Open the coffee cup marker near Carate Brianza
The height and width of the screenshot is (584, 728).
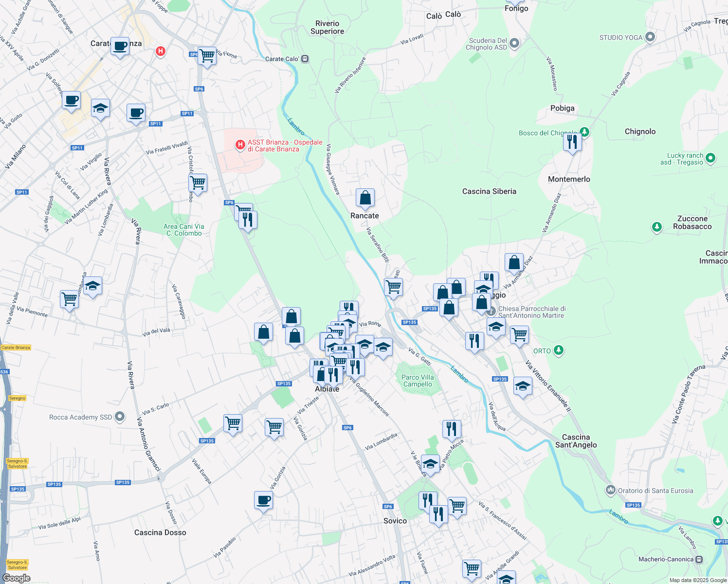(x=120, y=47)
